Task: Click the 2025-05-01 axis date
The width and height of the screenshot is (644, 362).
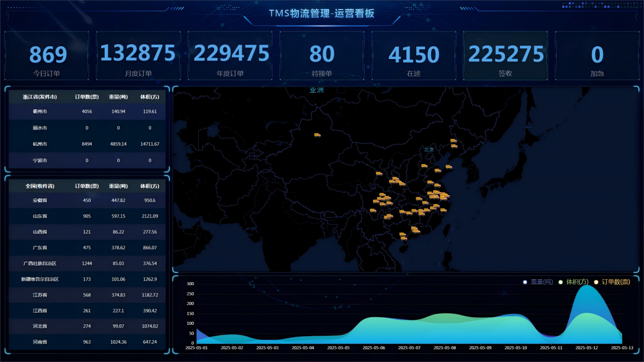Action: click(x=196, y=348)
